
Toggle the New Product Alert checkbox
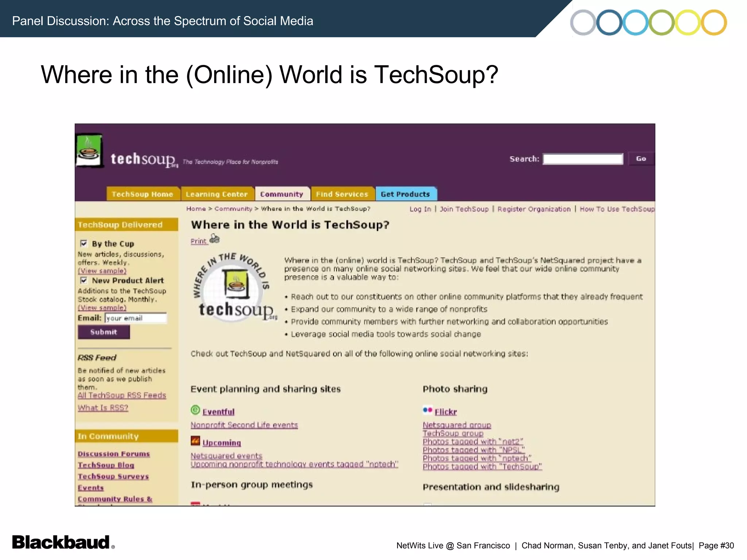(x=84, y=280)
